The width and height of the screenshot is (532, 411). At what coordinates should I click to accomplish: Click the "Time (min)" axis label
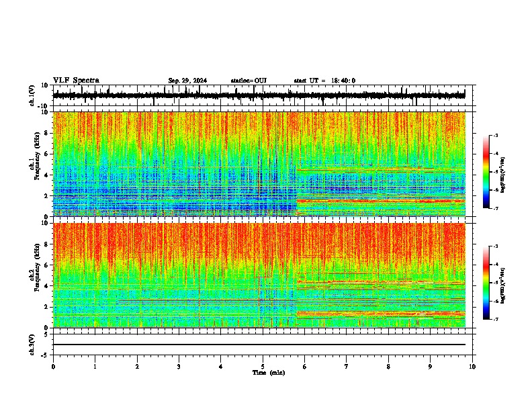[269, 373]
